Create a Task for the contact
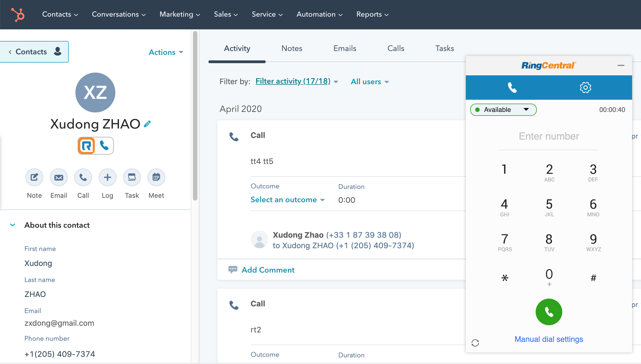The width and height of the screenshot is (641, 364). [132, 177]
